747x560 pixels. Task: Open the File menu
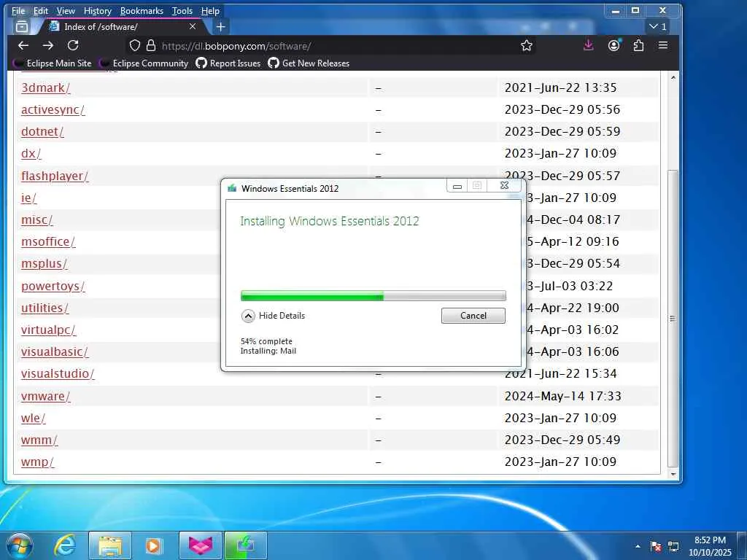point(18,10)
